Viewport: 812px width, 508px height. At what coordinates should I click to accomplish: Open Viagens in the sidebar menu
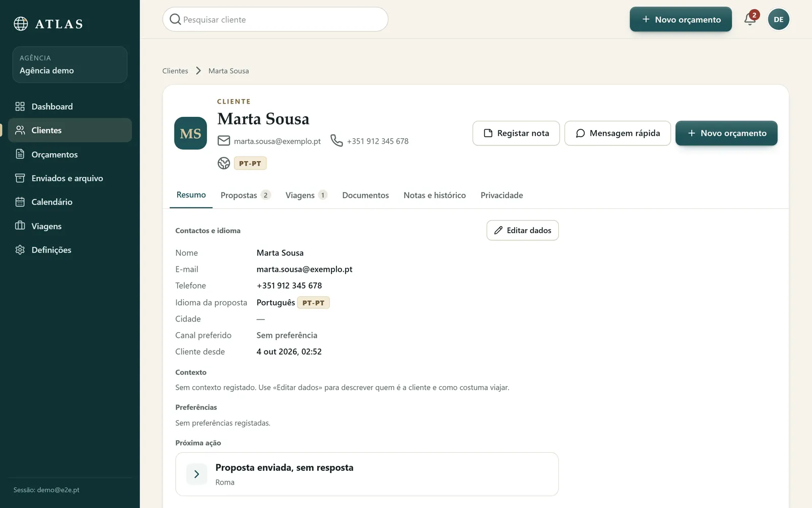coord(70,226)
